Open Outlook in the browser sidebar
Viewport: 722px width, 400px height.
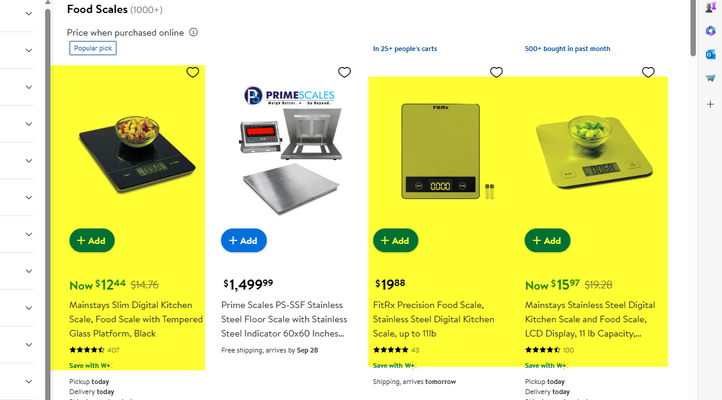[x=710, y=54]
